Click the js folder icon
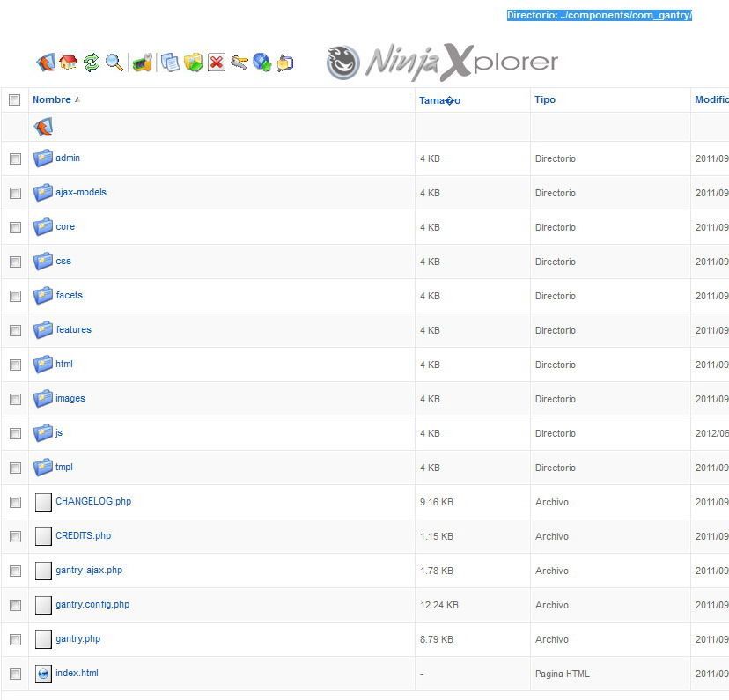 pyautogui.click(x=43, y=434)
